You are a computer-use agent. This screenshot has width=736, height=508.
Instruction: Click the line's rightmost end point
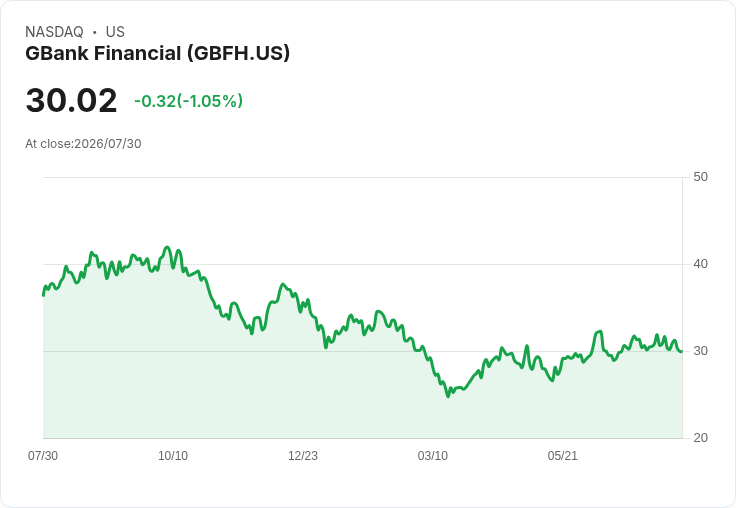pos(682,351)
